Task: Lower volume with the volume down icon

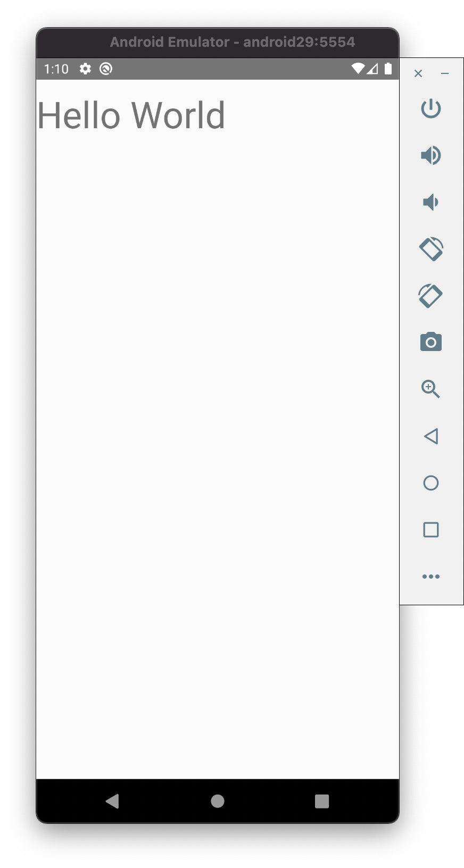Action: (430, 202)
